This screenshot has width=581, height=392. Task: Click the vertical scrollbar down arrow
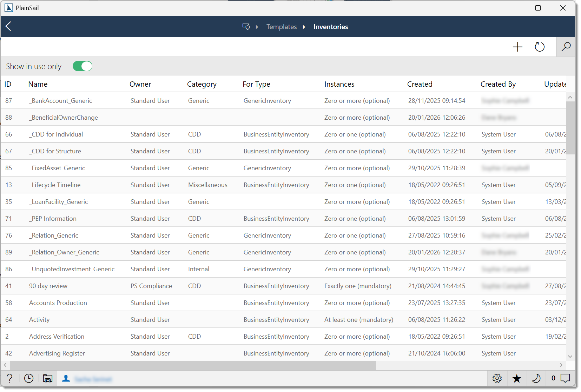(570, 357)
